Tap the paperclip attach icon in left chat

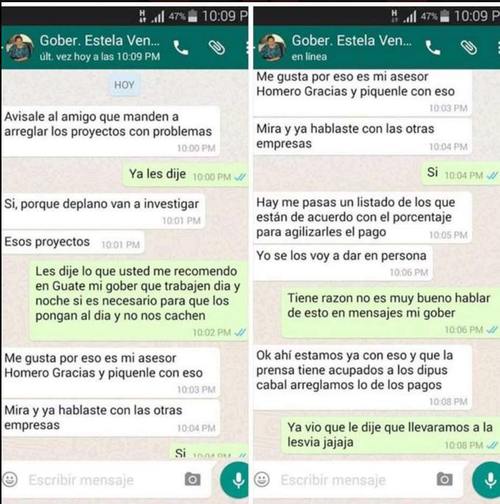pos(217,48)
